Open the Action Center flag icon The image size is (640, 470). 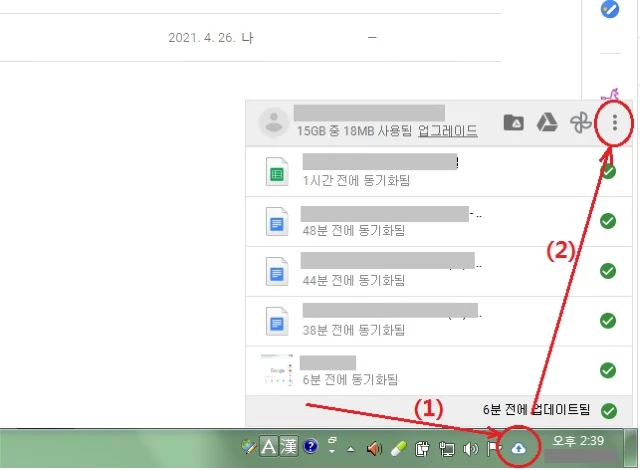click(x=494, y=449)
